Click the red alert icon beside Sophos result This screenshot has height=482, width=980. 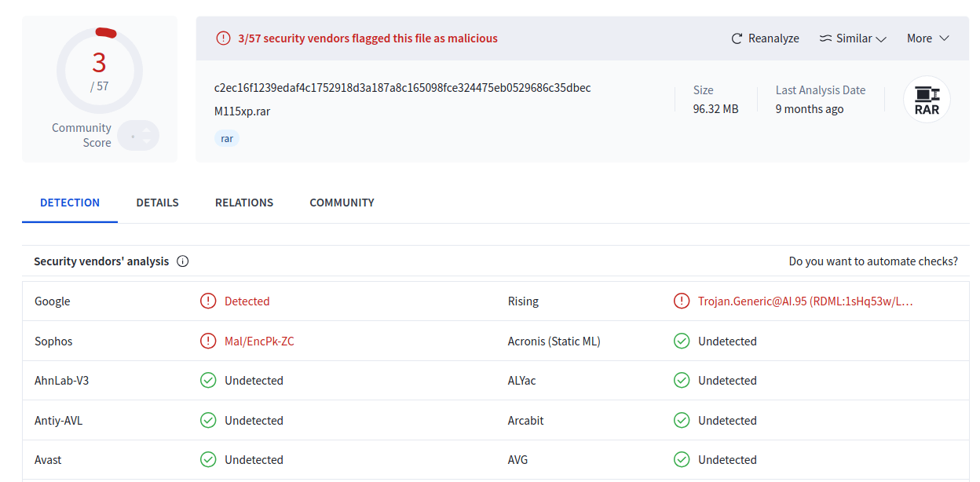coord(208,341)
